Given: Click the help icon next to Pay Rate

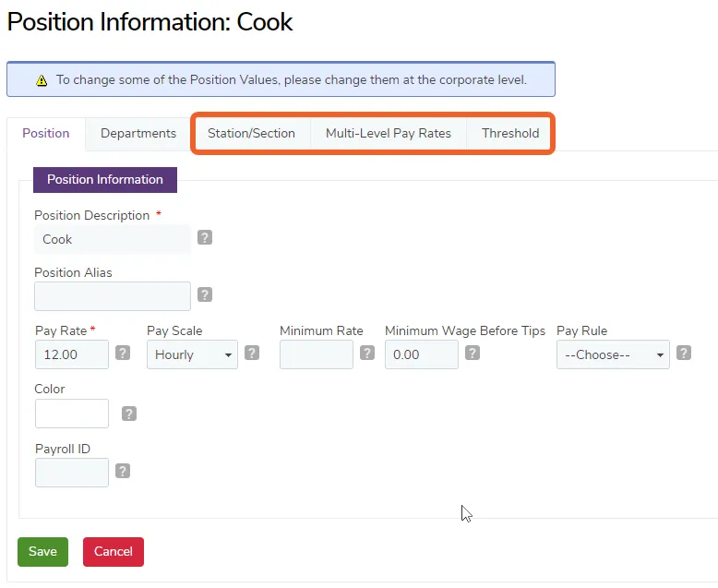Looking at the screenshot, I should 123,353.
